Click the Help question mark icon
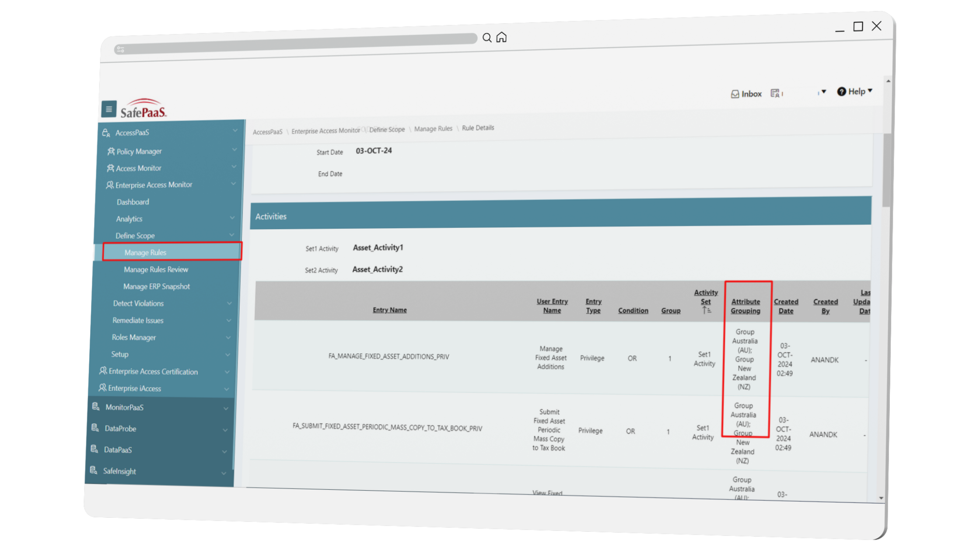 point(841,91)
